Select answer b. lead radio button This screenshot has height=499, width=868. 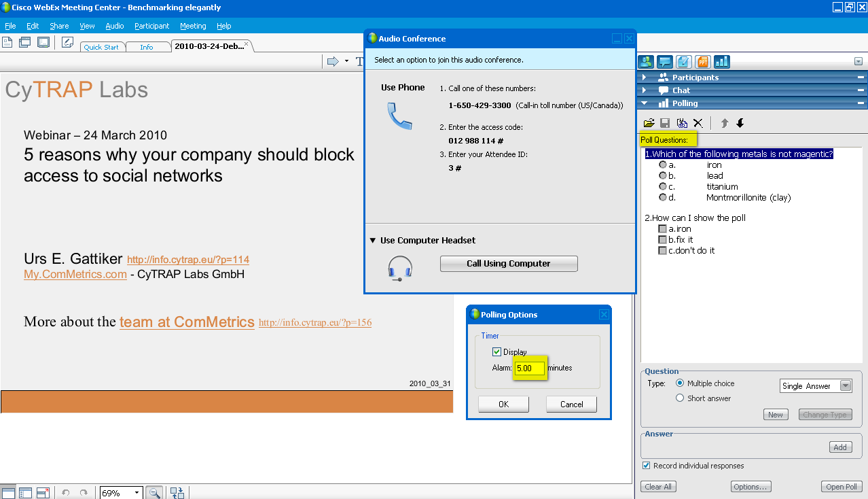coord(663,175)
